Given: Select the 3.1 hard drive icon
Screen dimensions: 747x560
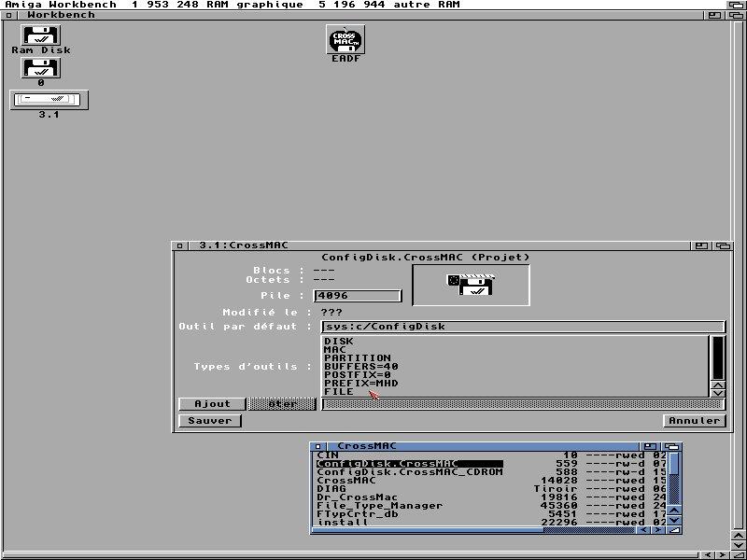Looking at the screenshot, I should (49, 100).
